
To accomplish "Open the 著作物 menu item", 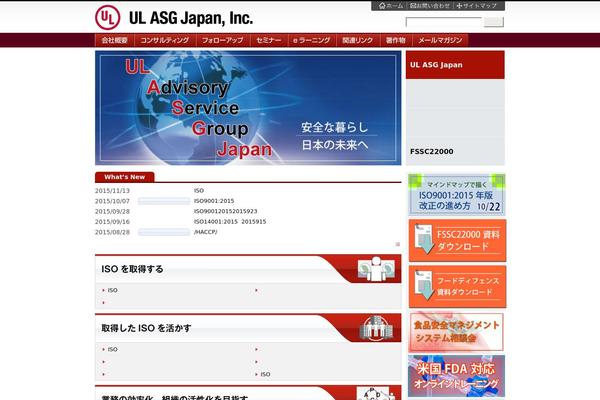I will point(396,40).
